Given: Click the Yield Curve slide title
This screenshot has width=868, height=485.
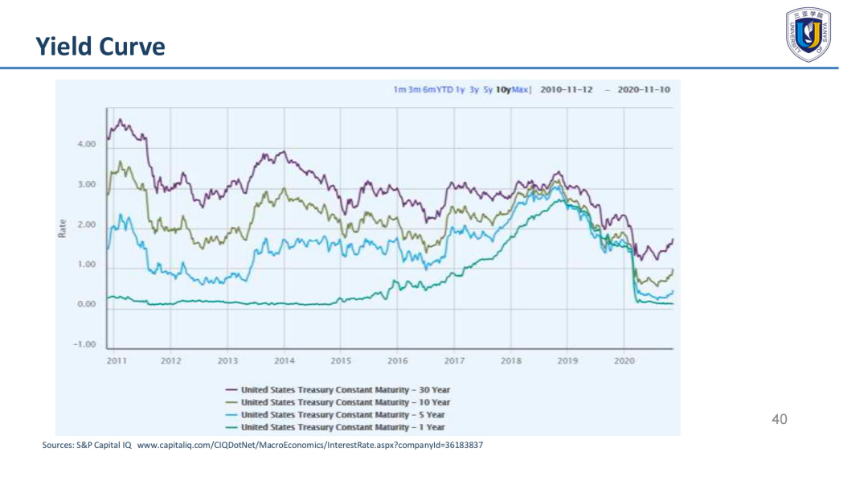Looking at the screenshot, I should pyautogui.click(x=100, y=47).
